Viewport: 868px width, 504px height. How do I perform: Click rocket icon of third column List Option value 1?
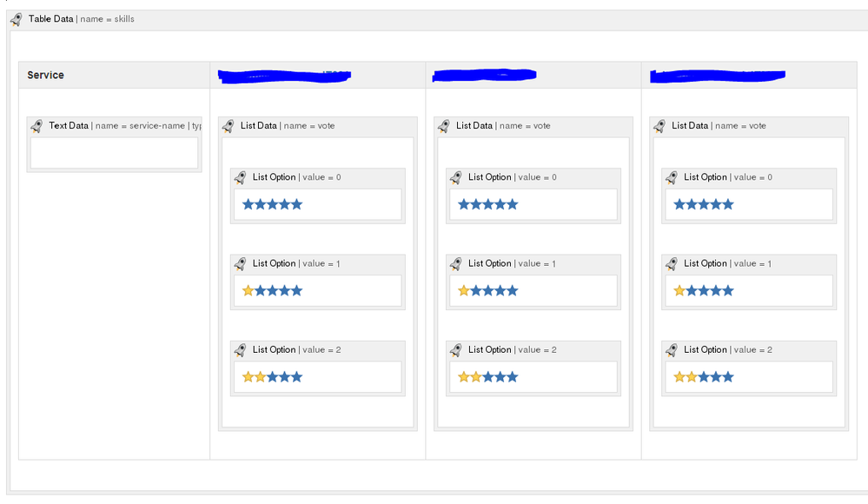pos(672,264)
